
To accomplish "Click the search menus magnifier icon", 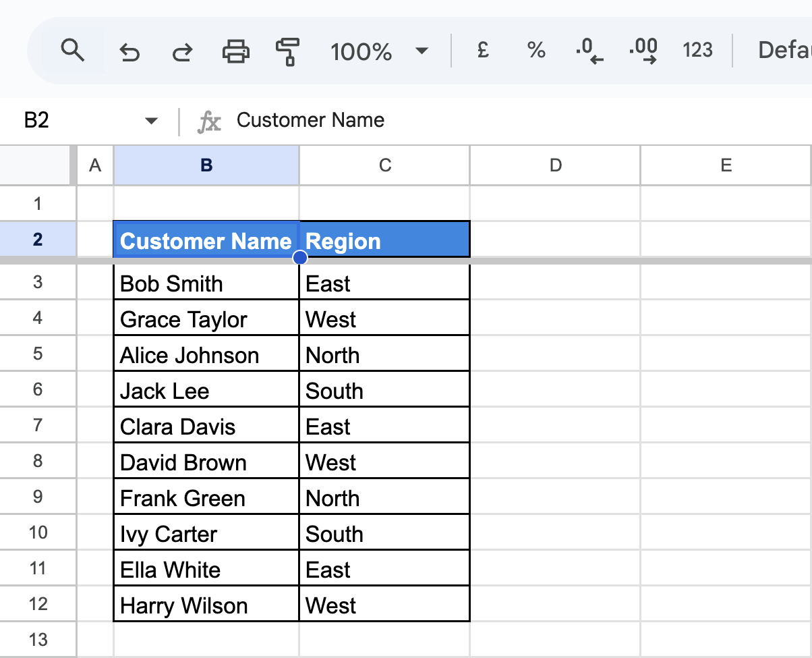I will point(72,50).
